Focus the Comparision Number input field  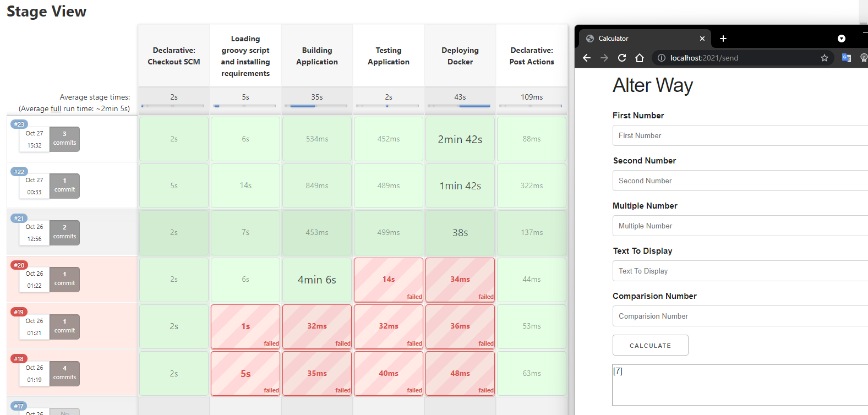[740, 316]
